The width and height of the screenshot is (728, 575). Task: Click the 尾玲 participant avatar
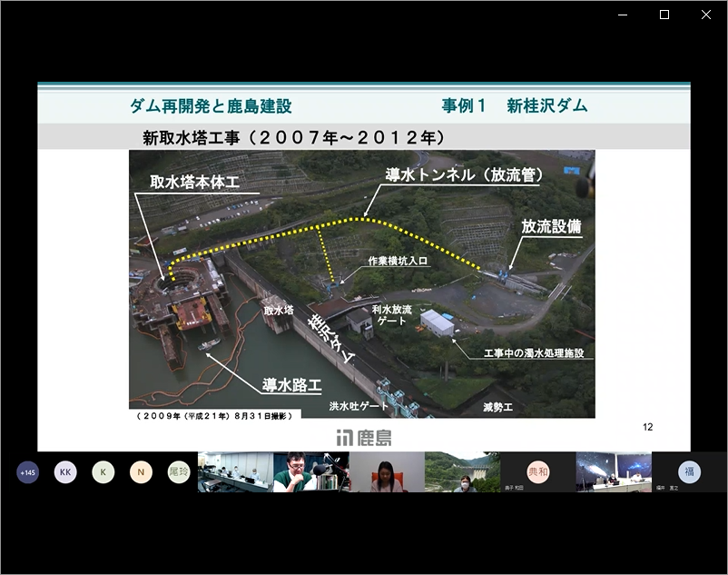[x=179, y=472]
